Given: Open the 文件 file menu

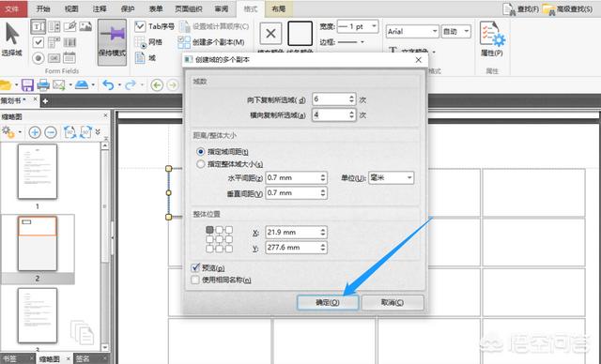Looking at the screenshot, I should (13, 8).
